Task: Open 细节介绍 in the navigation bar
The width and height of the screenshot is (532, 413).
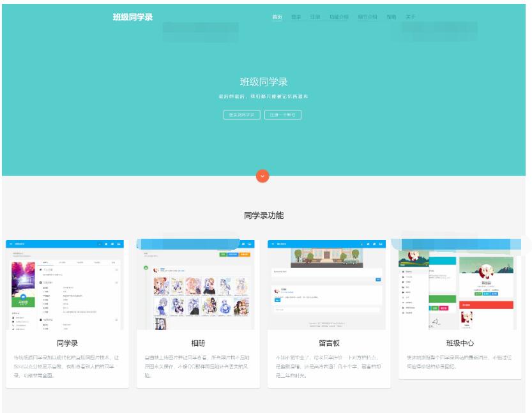Action: [x=367, y=17]
